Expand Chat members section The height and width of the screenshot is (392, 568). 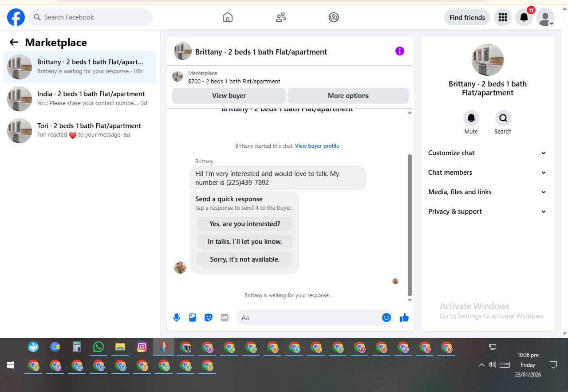coord(488,172)
